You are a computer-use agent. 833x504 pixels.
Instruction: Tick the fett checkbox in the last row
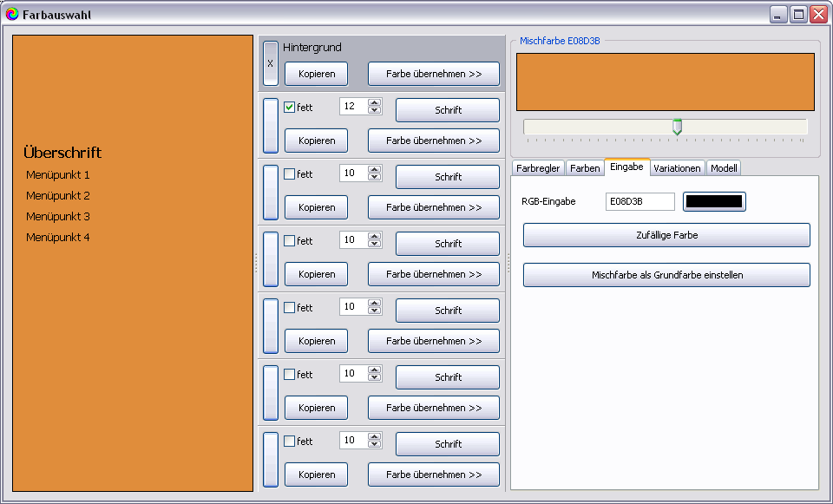290,442
